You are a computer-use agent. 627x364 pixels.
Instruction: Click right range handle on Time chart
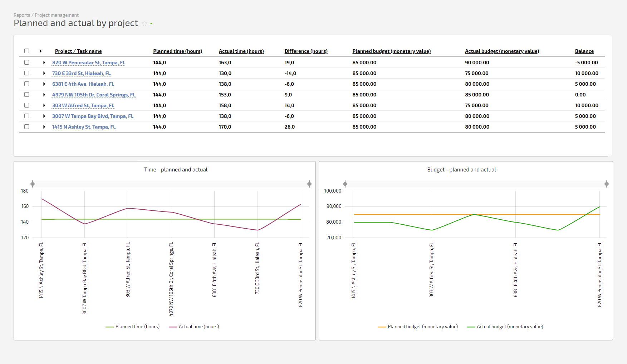(x=309, y=184)
